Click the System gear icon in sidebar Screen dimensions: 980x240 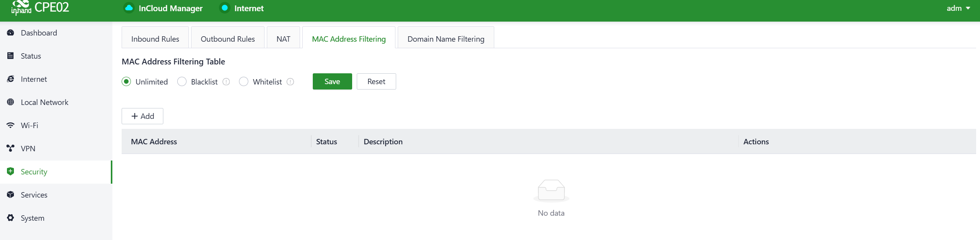coord(10,218)
